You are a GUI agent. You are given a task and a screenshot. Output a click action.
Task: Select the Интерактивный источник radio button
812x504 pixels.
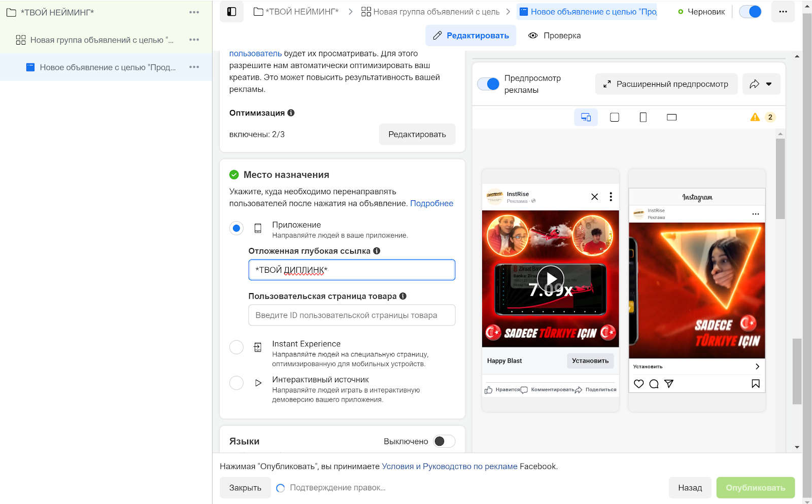click(236, 383)
